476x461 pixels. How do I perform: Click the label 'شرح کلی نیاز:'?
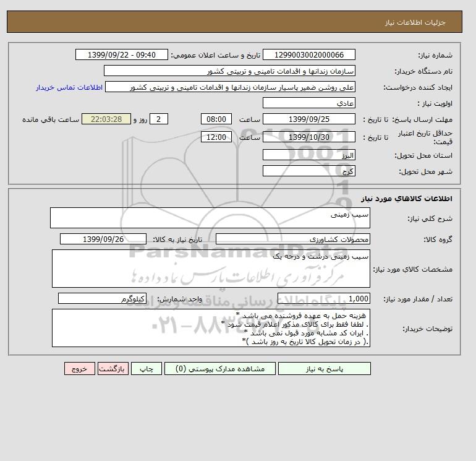430,218
